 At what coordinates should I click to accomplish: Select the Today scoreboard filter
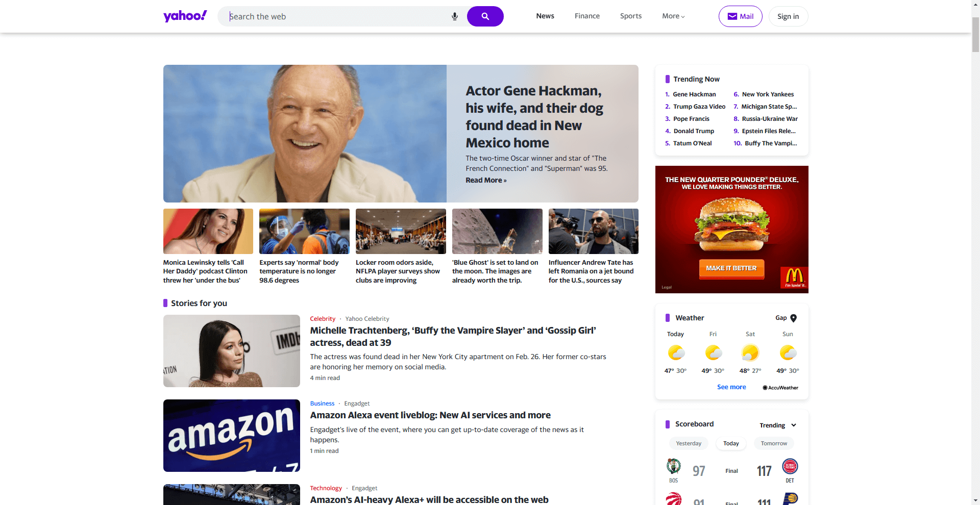(731, 443)
